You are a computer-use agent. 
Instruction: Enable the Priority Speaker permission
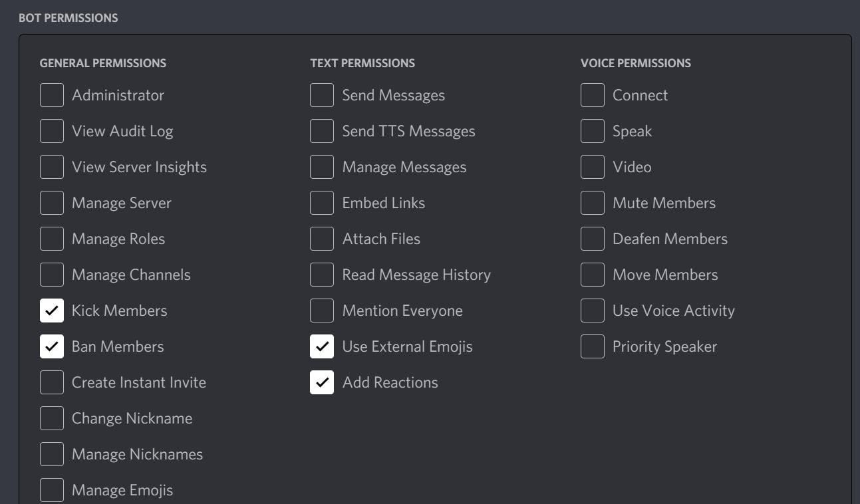pyautogui.click(x=592, y=346)
